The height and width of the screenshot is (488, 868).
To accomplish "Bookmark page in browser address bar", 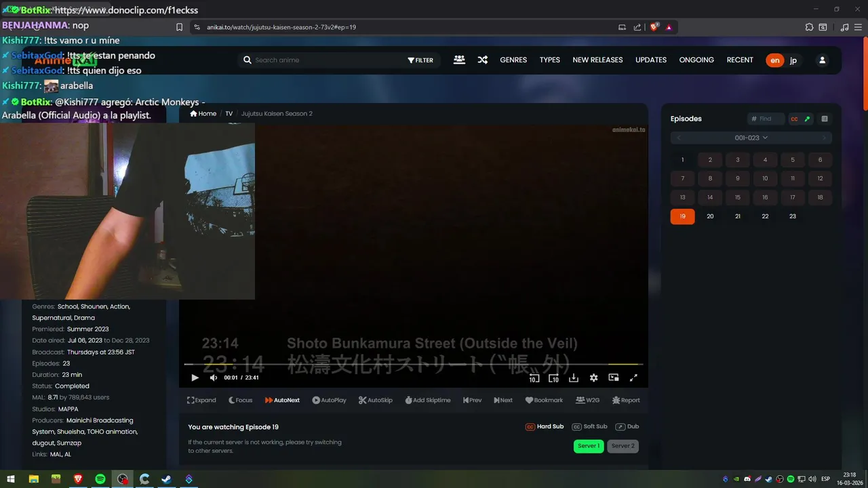I will (x=179, y=27).
